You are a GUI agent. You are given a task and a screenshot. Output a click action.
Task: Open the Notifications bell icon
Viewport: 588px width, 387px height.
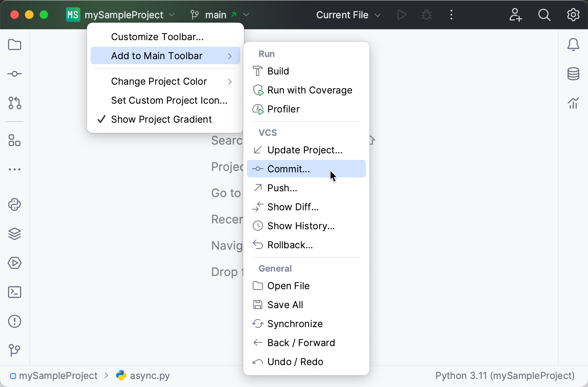pos(573,45)
